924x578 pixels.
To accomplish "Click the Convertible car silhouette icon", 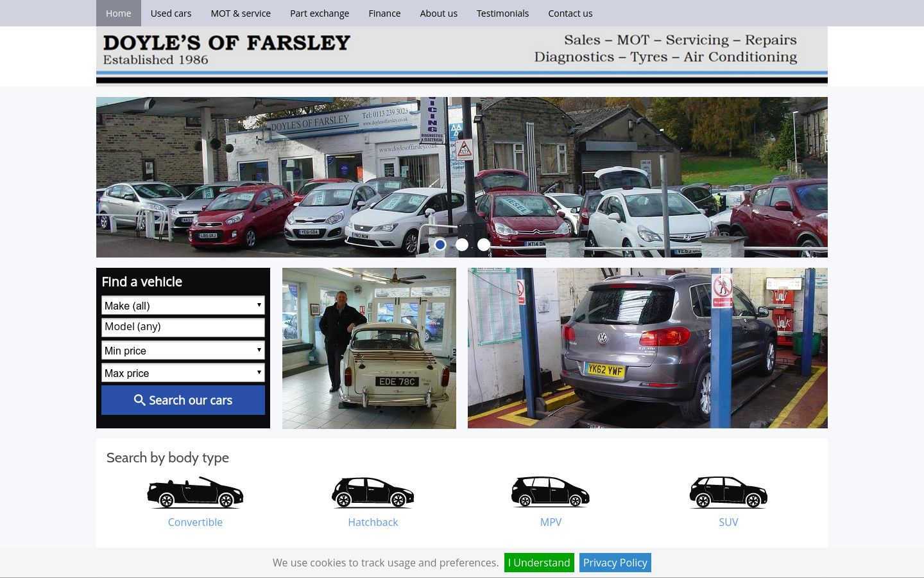I will point(195,493).
